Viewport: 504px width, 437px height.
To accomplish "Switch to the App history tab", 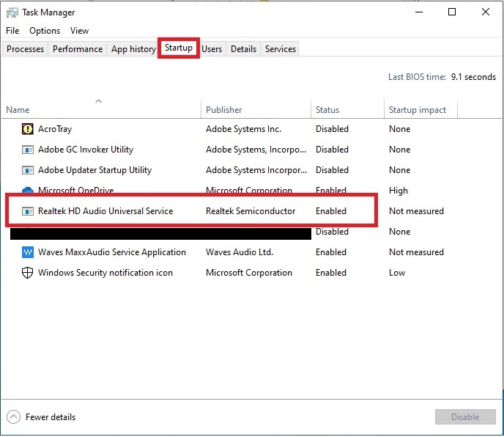I will [133, 49].
